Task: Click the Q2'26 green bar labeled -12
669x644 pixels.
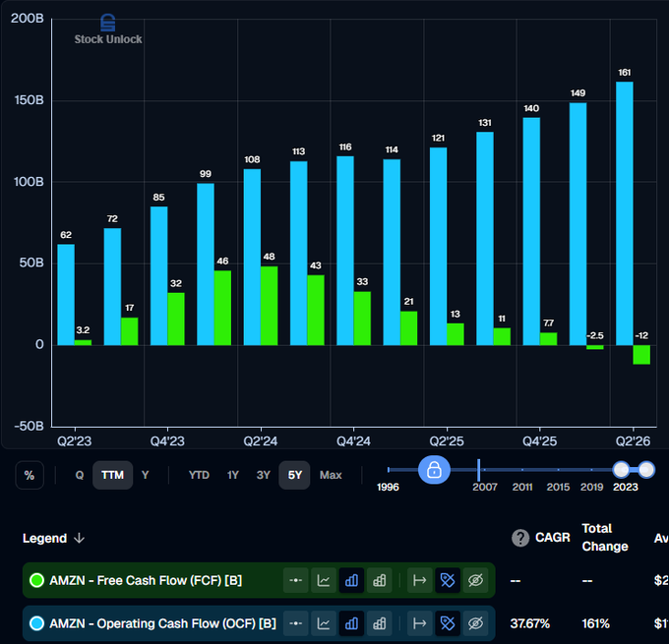Action: pos(641,355)
